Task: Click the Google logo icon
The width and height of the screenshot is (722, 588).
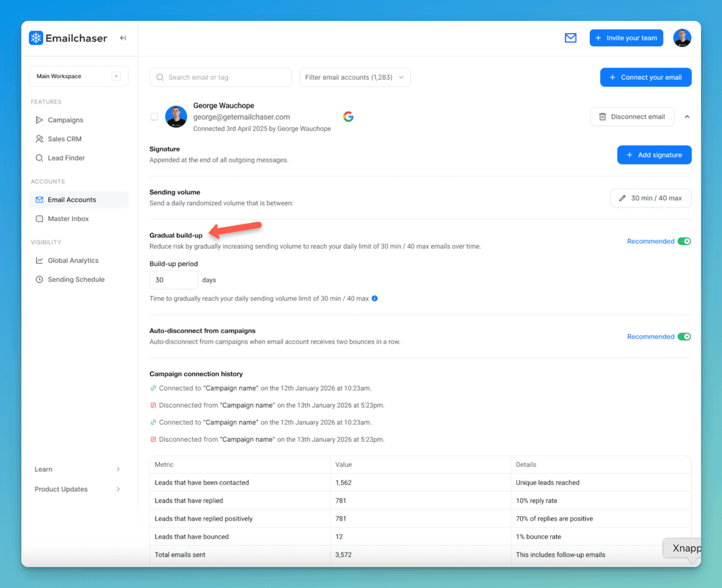Action: tap(348, 116)
